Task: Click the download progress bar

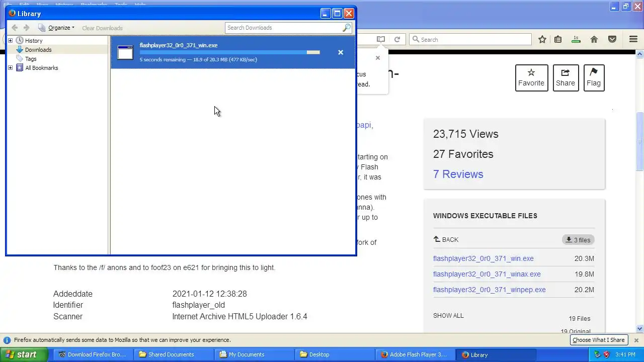Action: [230, 52]
